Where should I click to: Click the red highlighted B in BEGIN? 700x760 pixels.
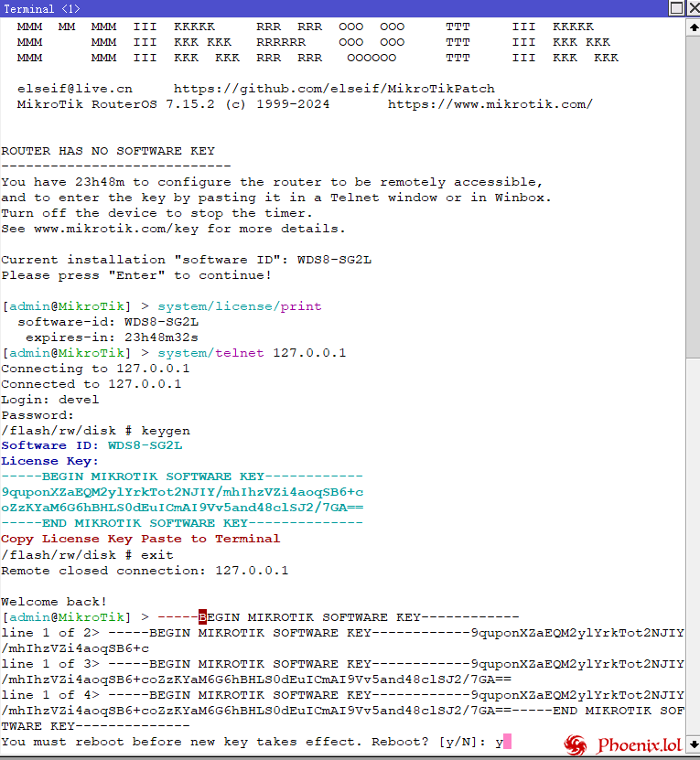pos(203,617)
